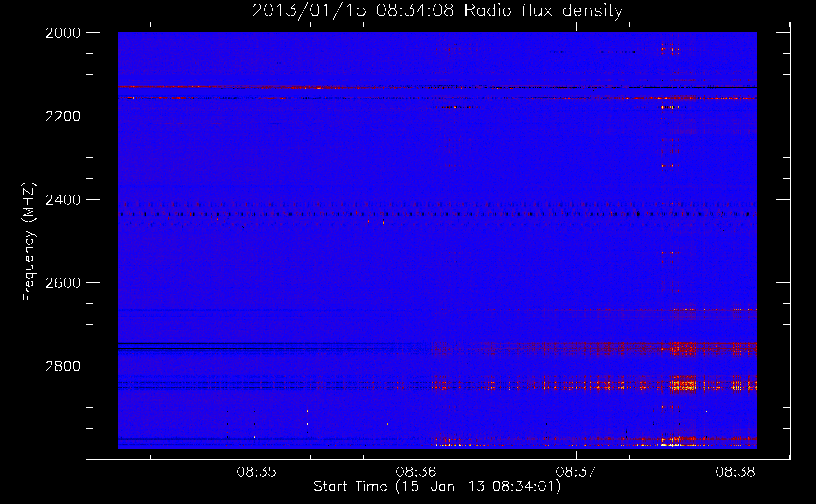Click the '2000' frequency axis label

(63, 33)
